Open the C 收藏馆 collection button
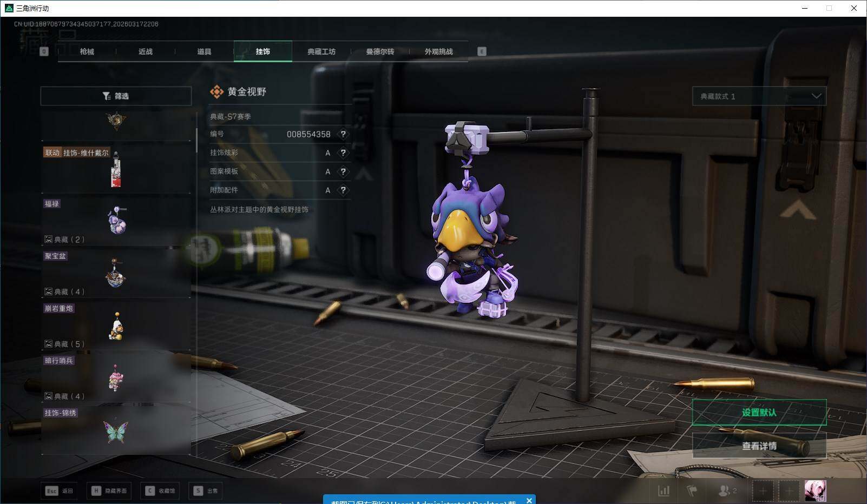The width and height of the screenshot is (867, 504). 160,490
